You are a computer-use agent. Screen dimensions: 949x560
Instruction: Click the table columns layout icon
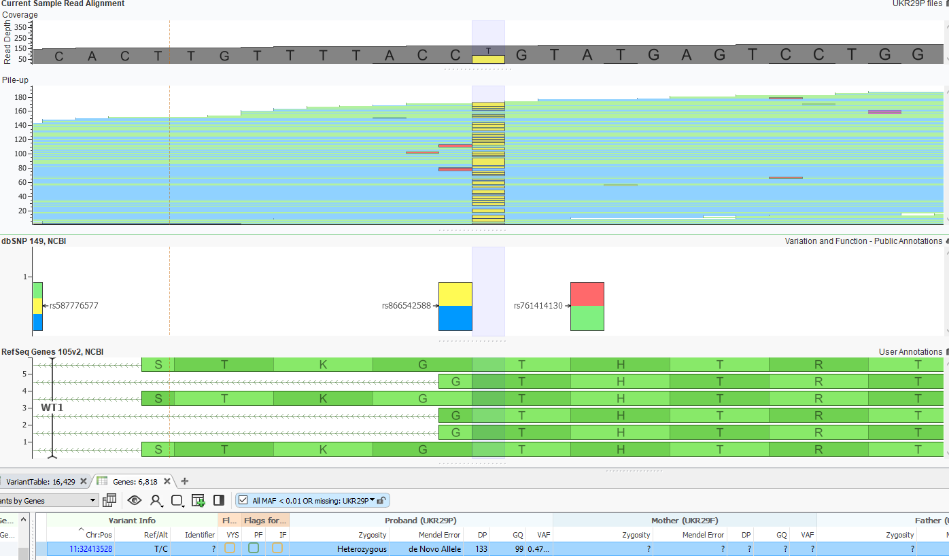point(109,500)
